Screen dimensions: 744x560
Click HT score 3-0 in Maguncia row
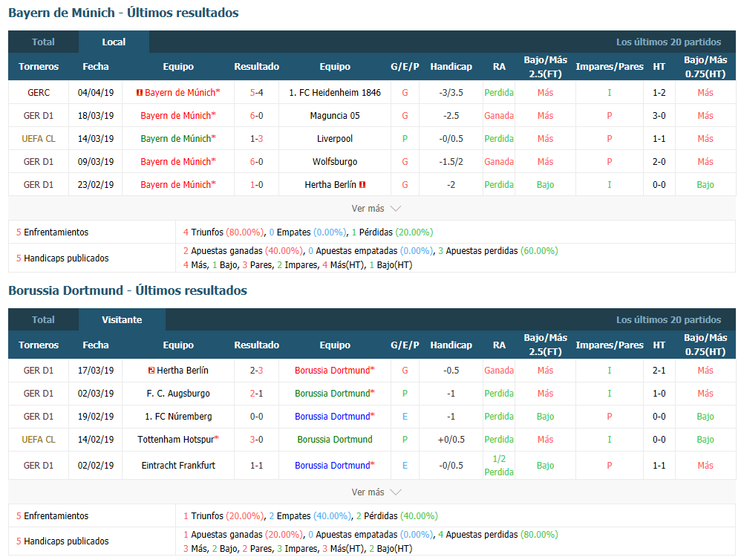point(659,115)
